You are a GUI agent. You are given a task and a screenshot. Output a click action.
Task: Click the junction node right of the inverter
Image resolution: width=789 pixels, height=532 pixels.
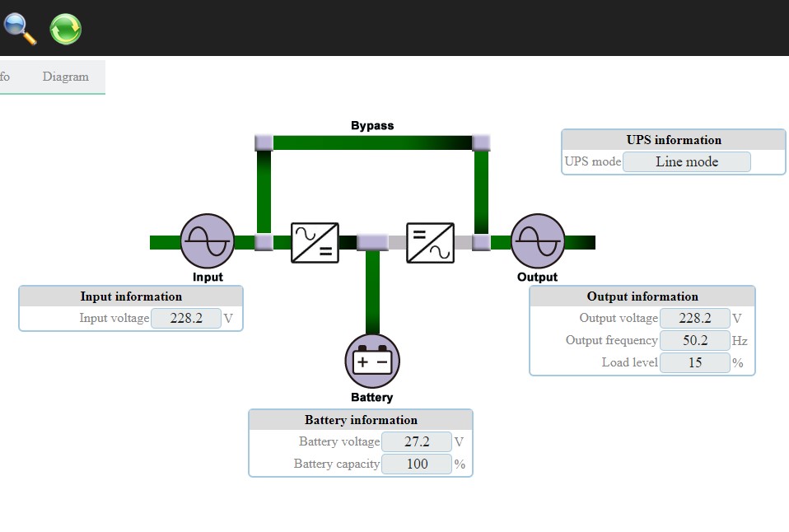click(481, 242)
